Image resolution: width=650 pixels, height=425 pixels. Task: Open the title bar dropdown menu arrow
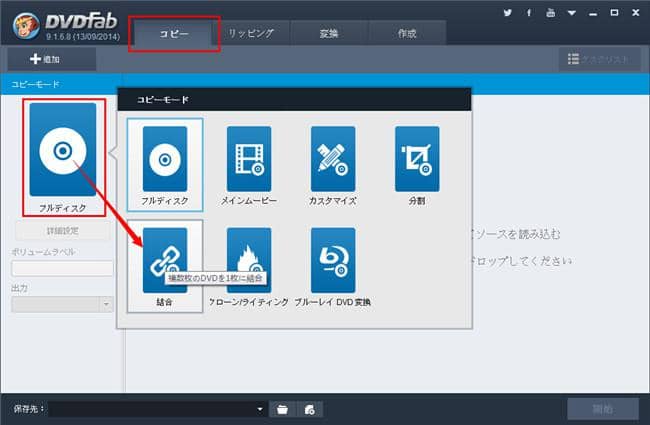[x=572, y=13]
